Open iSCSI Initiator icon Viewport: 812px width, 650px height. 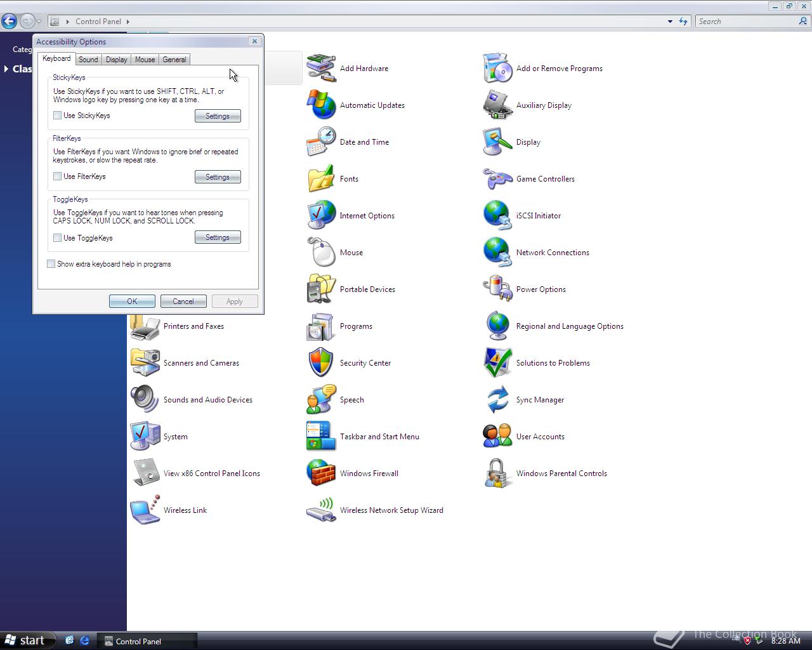pos(497,216)
